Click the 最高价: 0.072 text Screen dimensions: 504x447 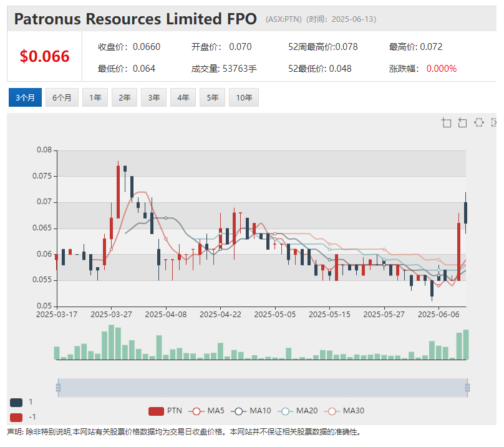click(x=415, y=47)
